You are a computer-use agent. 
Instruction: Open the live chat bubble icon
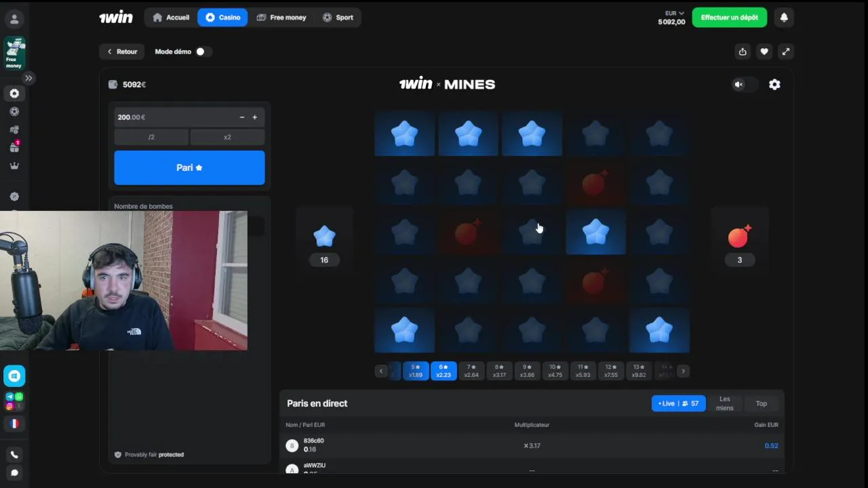pyautogui.click(x=14, y=473)
